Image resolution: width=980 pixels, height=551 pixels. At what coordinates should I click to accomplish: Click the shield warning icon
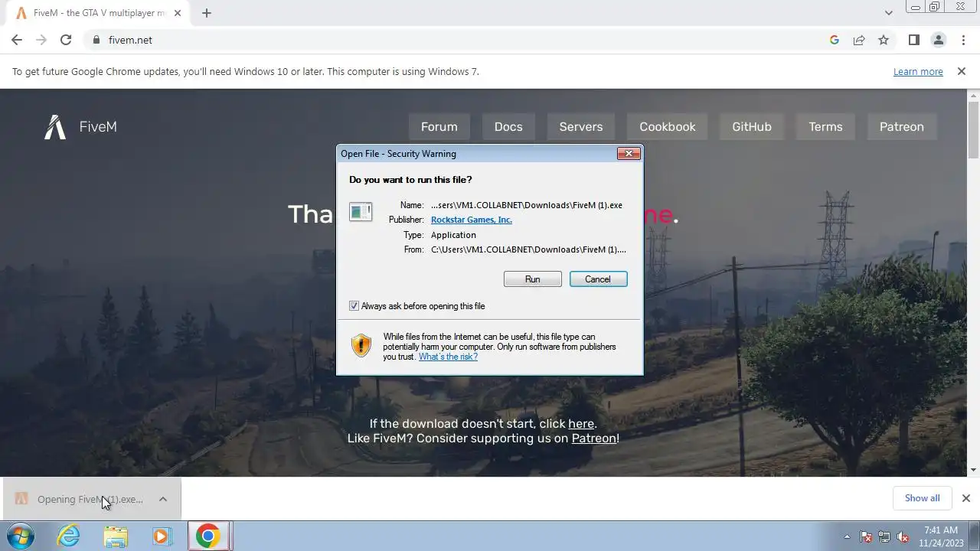[361, 345]
